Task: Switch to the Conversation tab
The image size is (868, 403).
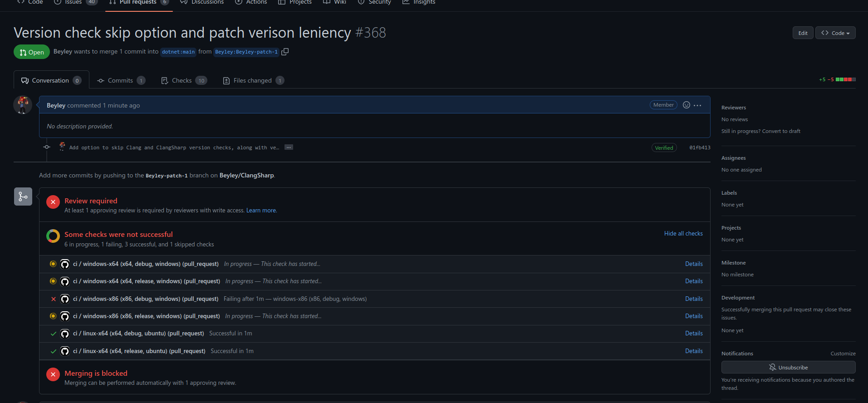Action: click(x=51, y=80)
